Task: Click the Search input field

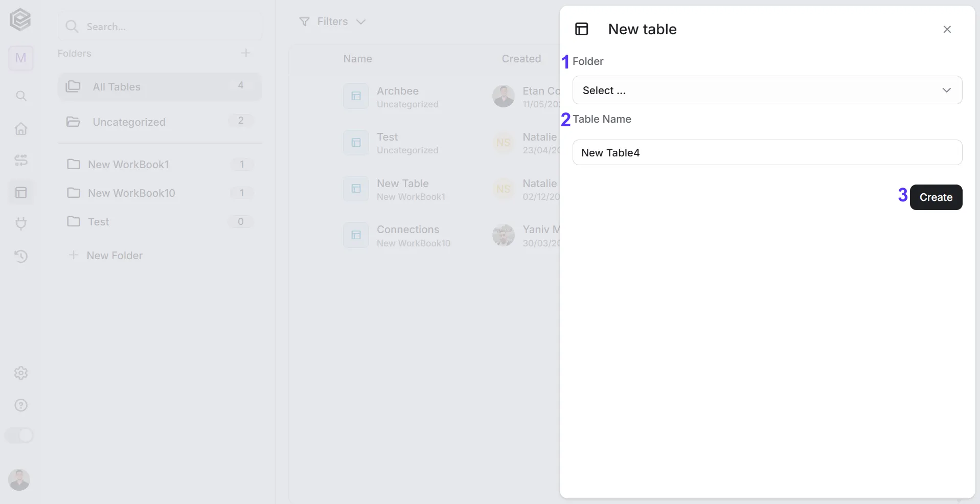Action: (x=160, y=26)
